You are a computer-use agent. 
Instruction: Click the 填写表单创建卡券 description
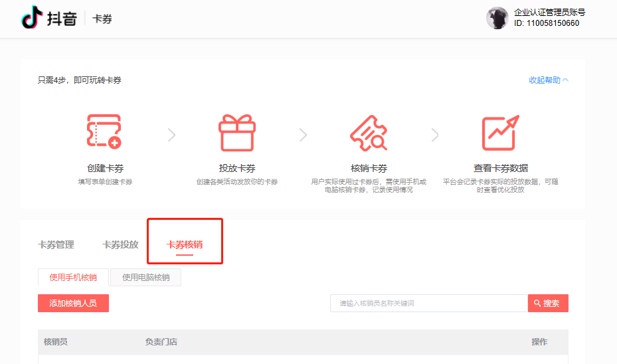106,182
